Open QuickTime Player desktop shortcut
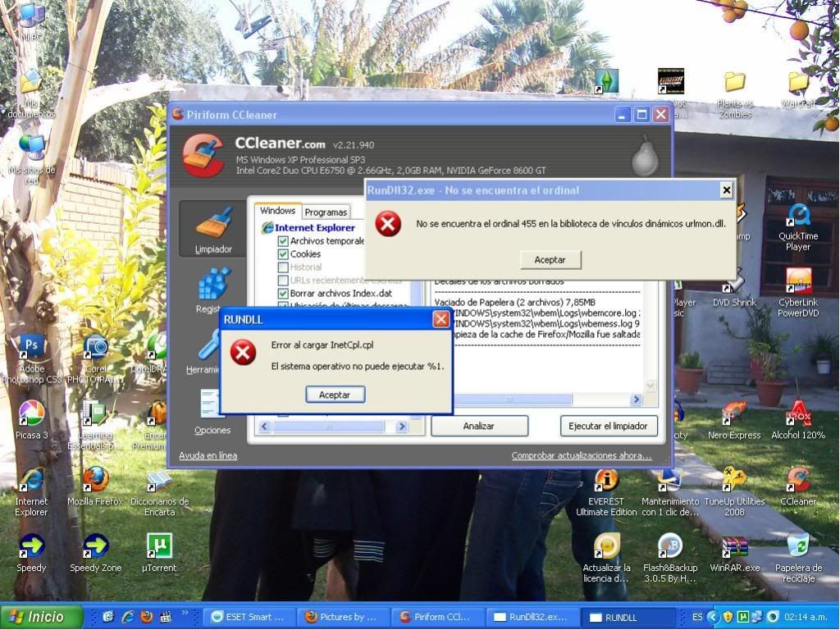The height and width of the screenshot is (630, 840). [798, 226]
